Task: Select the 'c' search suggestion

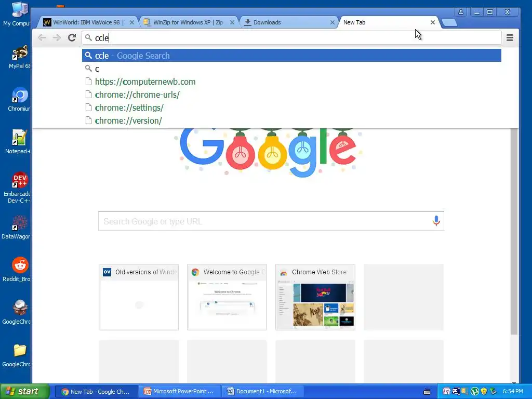Action: [291, 69]
